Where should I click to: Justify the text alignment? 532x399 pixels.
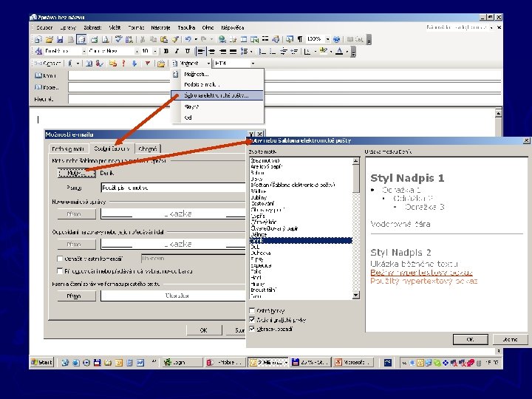point(233,51)
